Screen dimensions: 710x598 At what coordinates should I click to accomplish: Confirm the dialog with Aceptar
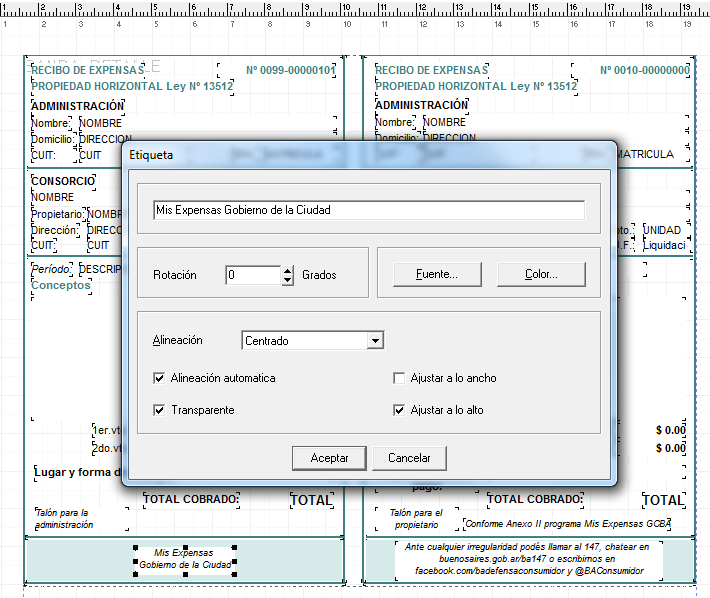(x=329, y=458)
